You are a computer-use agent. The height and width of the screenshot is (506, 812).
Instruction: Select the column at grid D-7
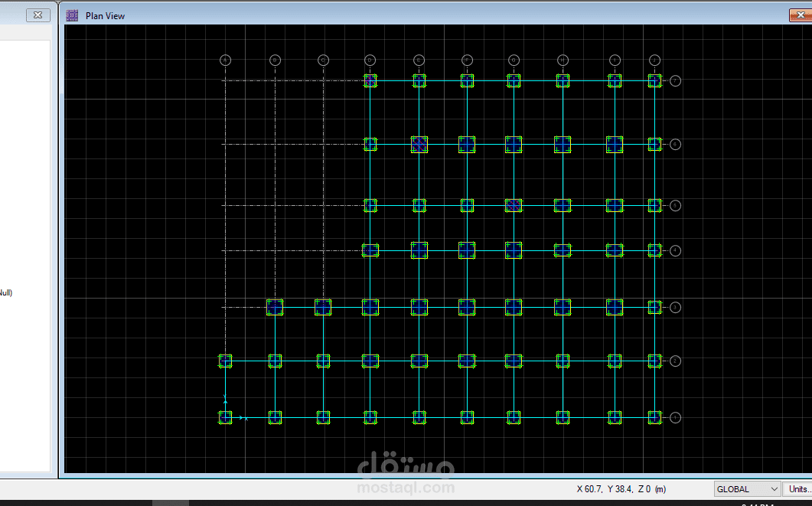pos(370,81)
